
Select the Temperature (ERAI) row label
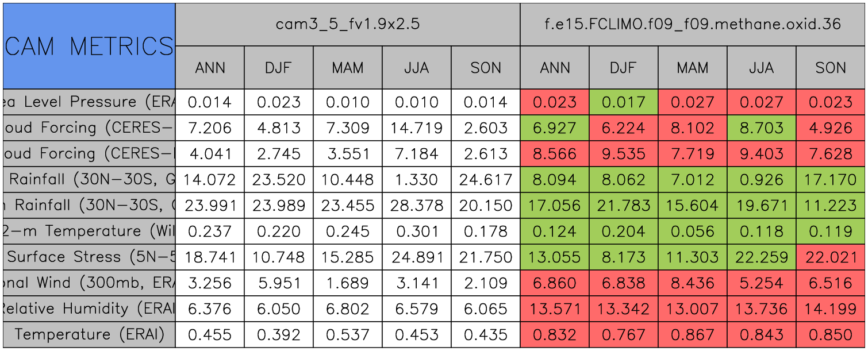tap(89, 334)
